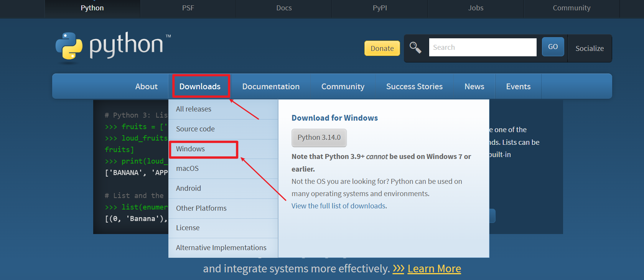Switch to the PSF top tab
Viewport: 644px width, 280px height.
coord(188,8)
